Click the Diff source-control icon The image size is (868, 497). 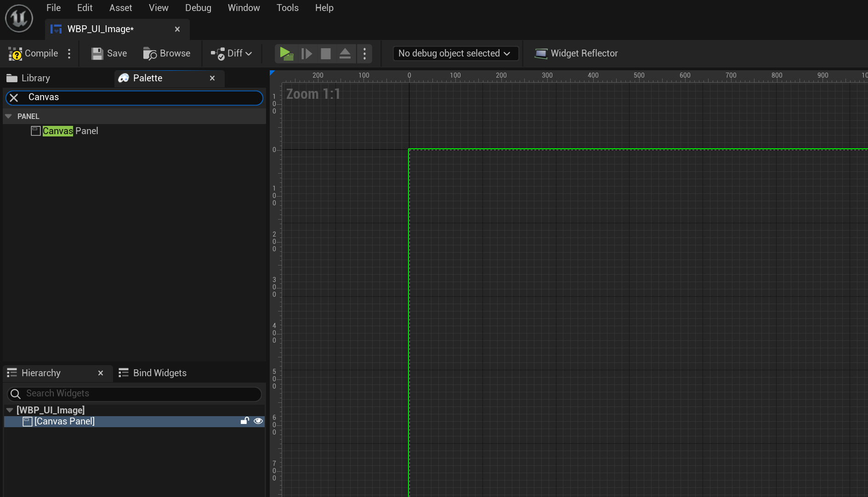click(218, 54)
